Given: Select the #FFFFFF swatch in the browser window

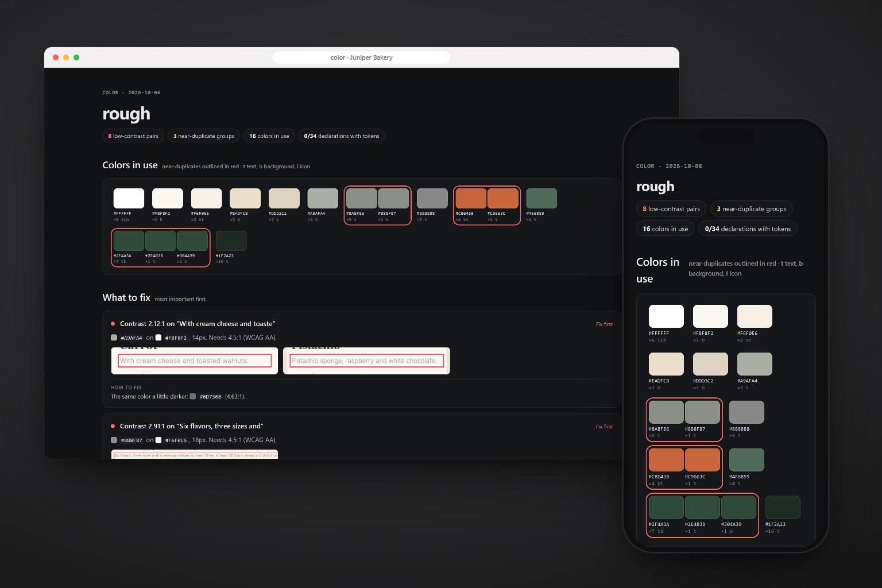Looking at the screenshot, I should pyautogui.click(x=129, y=198).
